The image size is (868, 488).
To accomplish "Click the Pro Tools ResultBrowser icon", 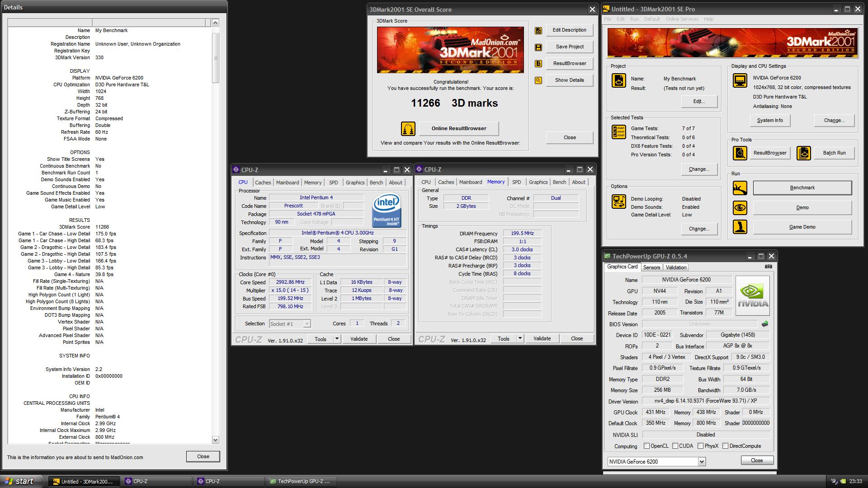I will [x=740, y=153].
